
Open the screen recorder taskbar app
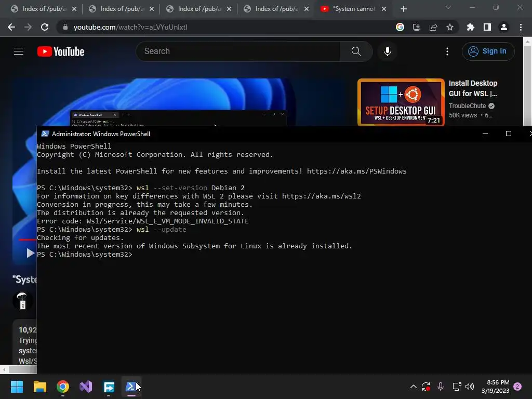coord(109,387)
